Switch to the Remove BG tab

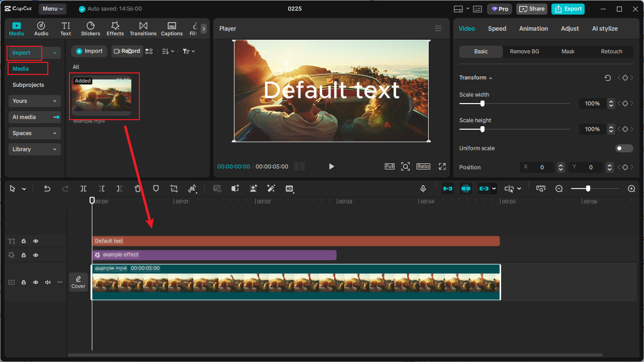coord(524,51)
